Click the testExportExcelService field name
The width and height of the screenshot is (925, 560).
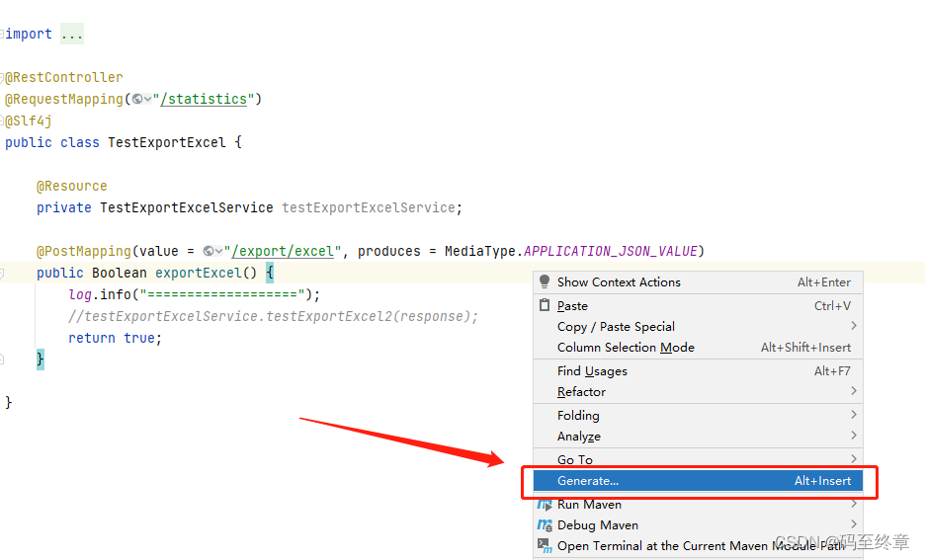click(x=368, y=207)
